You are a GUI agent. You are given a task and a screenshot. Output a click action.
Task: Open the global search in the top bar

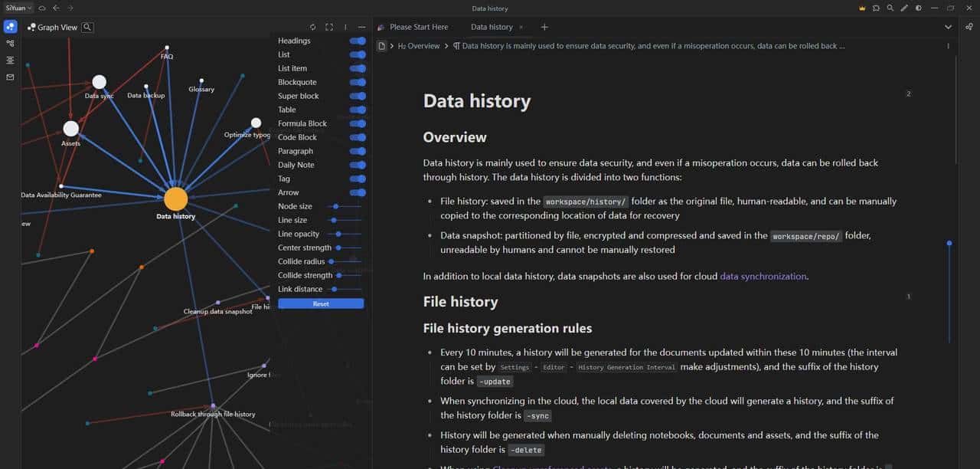point(890,8)
